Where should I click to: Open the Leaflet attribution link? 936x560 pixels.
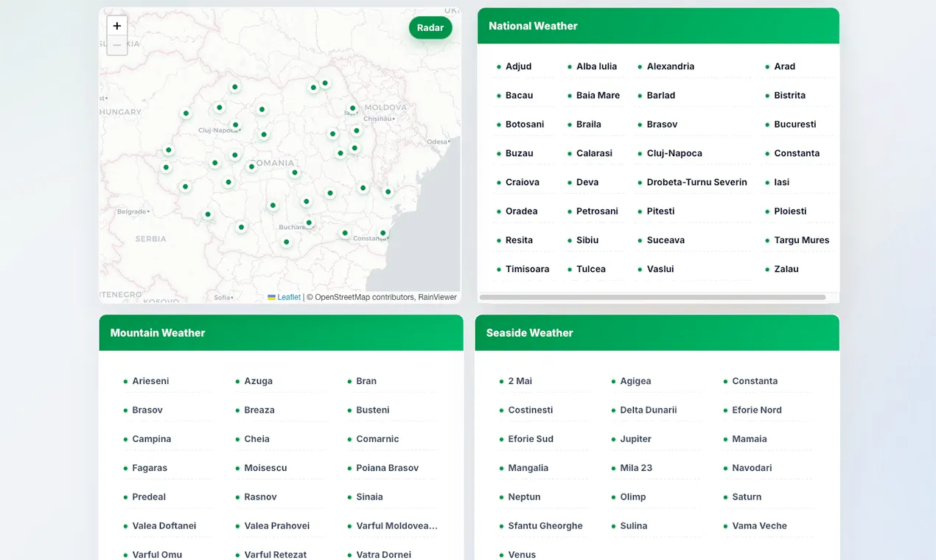(x=284, y=297)
